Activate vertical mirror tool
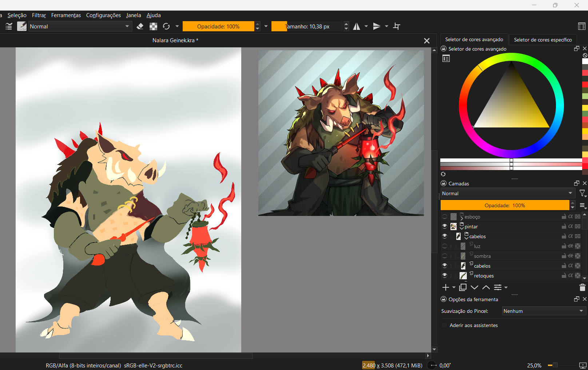The image size is (588, 370). [x=377, y=26]
